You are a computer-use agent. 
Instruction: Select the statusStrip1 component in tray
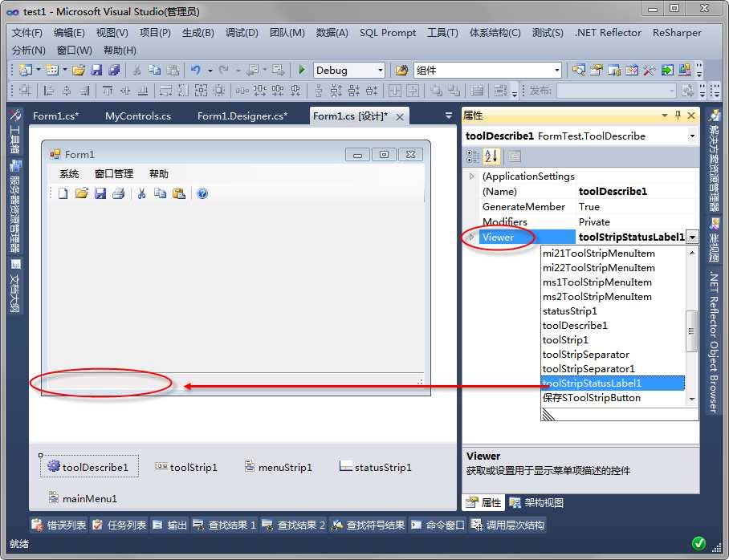(376, 467)
